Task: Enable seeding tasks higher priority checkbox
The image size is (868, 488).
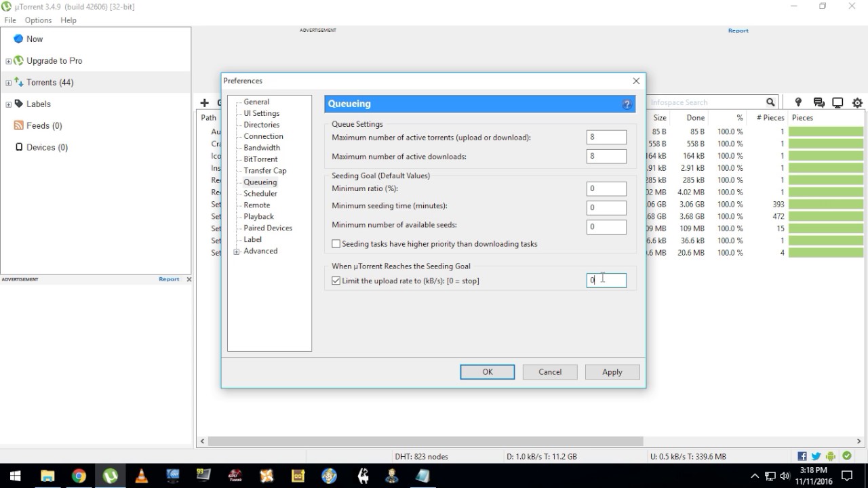Action: [336, 244]
